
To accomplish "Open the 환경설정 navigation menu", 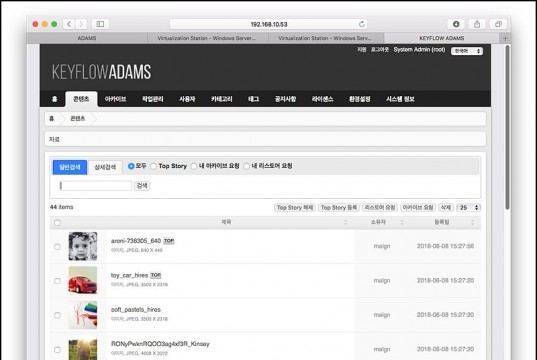I will pyautogui.click(x=360, y=99).
